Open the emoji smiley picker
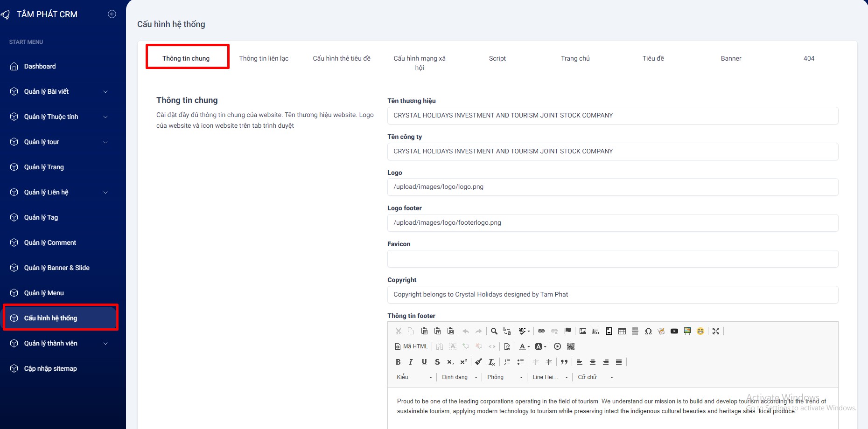Screen dimensions: 868x429 [700, 331]
